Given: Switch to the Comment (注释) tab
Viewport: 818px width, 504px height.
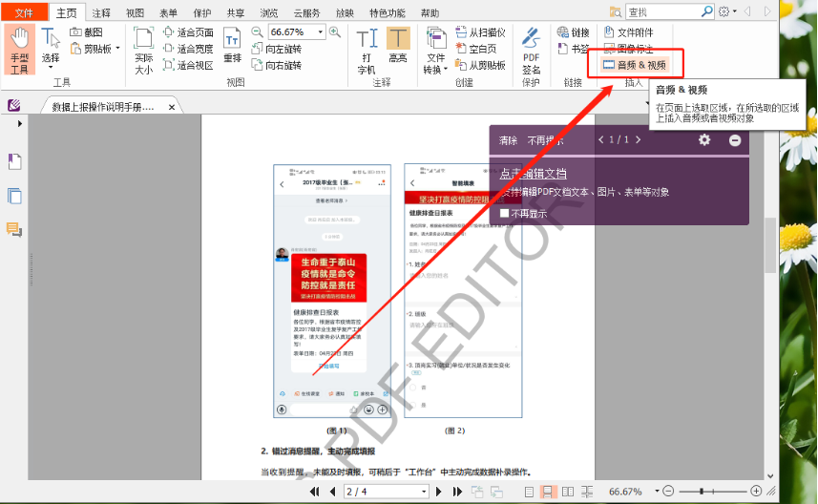Looking at the screenshot, I should tap(101, 13).
